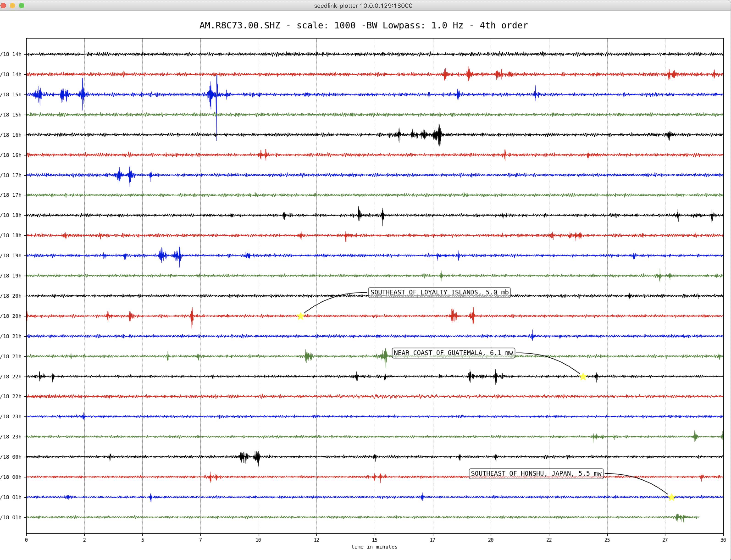
Task: Click the x-axis tick label 0
Action: [x=26, y=540]
